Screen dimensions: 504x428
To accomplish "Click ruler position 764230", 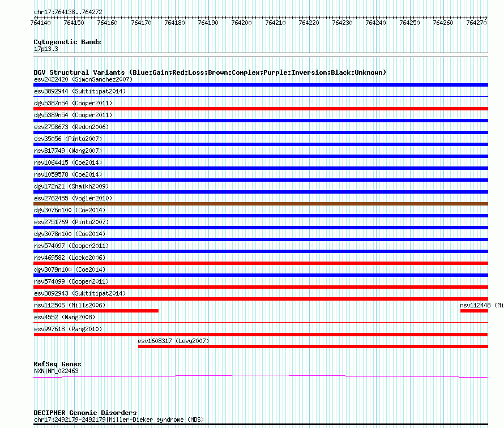I will (x=342, y=23).
